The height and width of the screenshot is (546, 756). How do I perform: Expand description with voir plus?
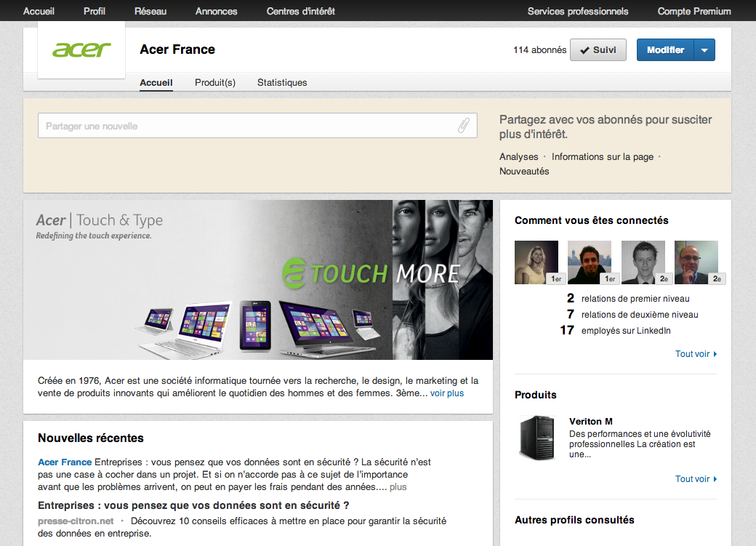(x=447, y=393)
